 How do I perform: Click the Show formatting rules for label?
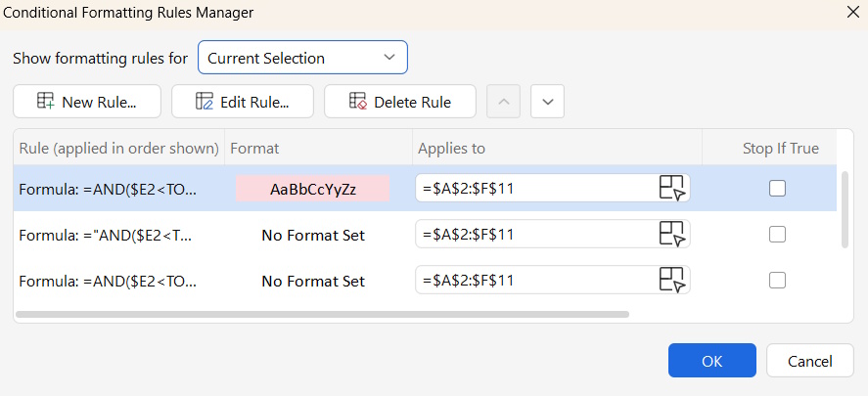(100, 58)
